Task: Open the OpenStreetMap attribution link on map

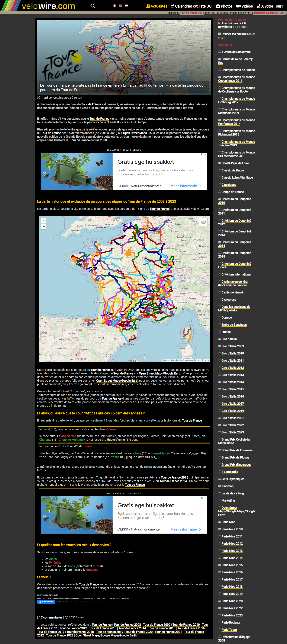Action: click(x=190, y=360)
